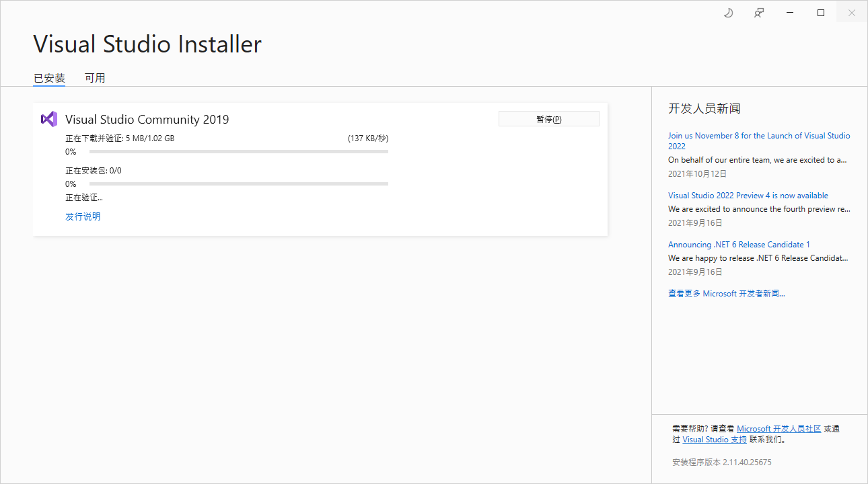868x484 pixels.
Task: Minimize the Visual Studio Installer window
Action: click(x=790, y=13)
